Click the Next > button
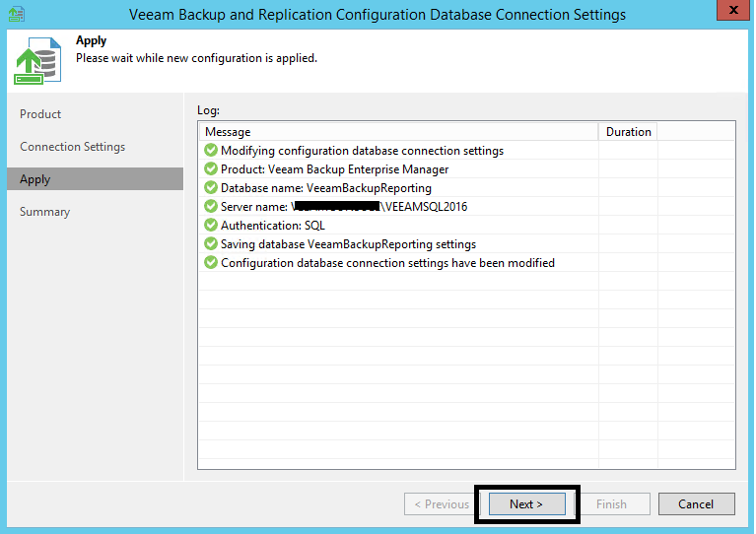This screenshot has height=534, width=756. pyautogui.click(x=527, y=504)
